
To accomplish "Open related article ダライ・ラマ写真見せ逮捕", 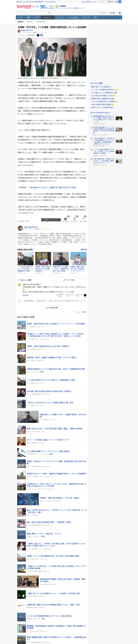I will (x=48, y=440).
